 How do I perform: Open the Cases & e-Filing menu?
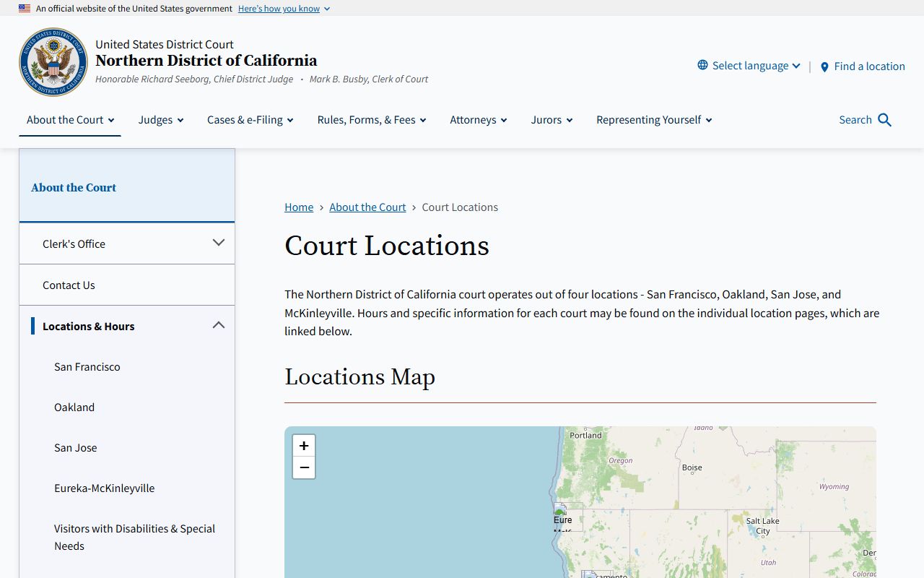coord(250,120)
